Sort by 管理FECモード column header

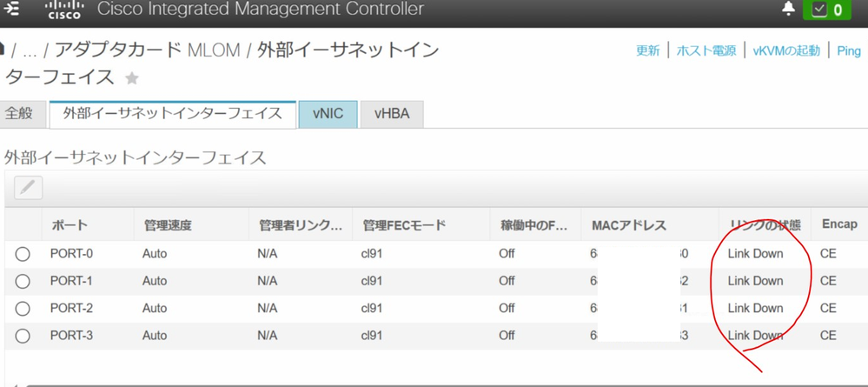tap(404, 224)
